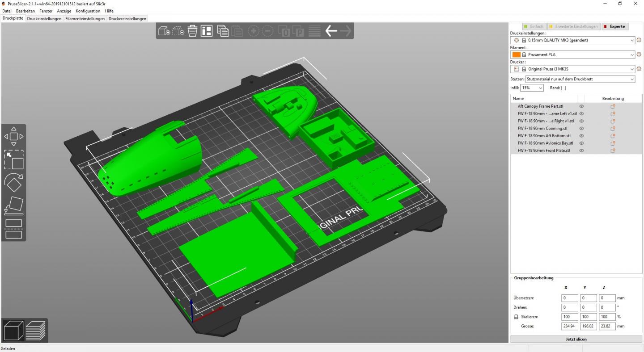Click the orange filament color swatch
The width and height of the screenshot is (644, 352).
(x=516, y=54)
